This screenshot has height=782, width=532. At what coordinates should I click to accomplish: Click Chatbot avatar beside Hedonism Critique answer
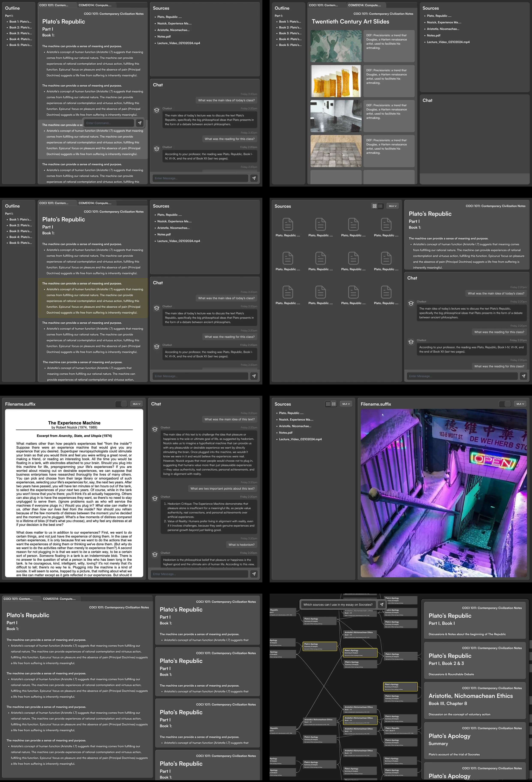pos(155,498)
